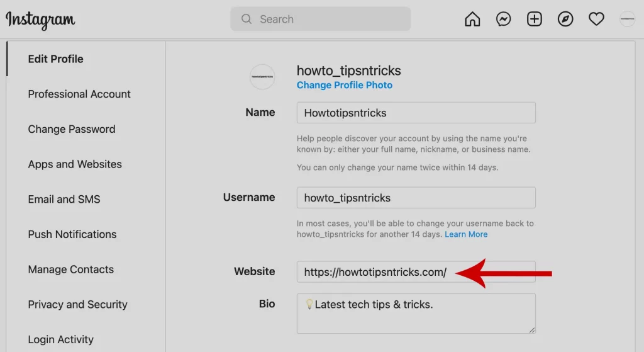Open Login Activity settings
Image resolution: width=644 pixels, height=352 pixels.
[x=61, y=339]
